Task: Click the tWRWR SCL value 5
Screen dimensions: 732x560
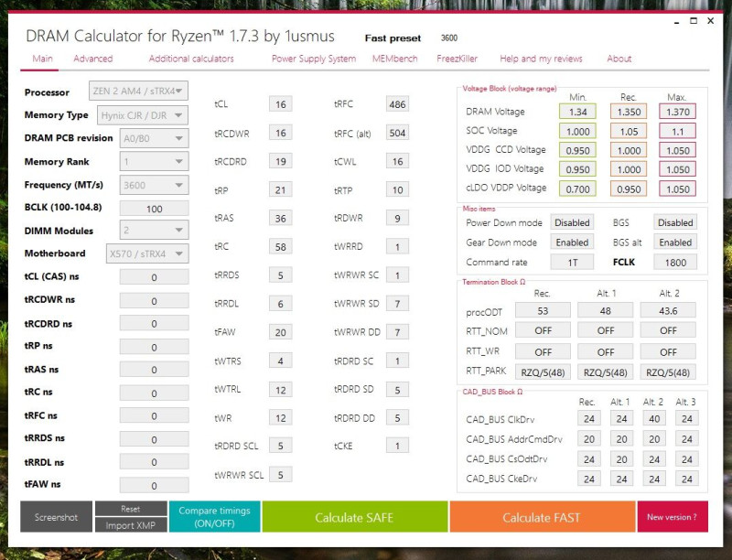Action: coord(281,475)
